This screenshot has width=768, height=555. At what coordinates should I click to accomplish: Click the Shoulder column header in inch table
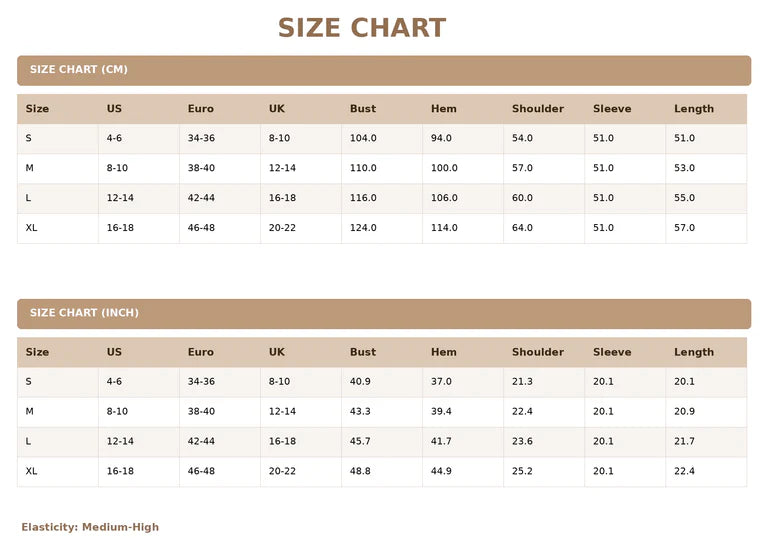[538, 352]
